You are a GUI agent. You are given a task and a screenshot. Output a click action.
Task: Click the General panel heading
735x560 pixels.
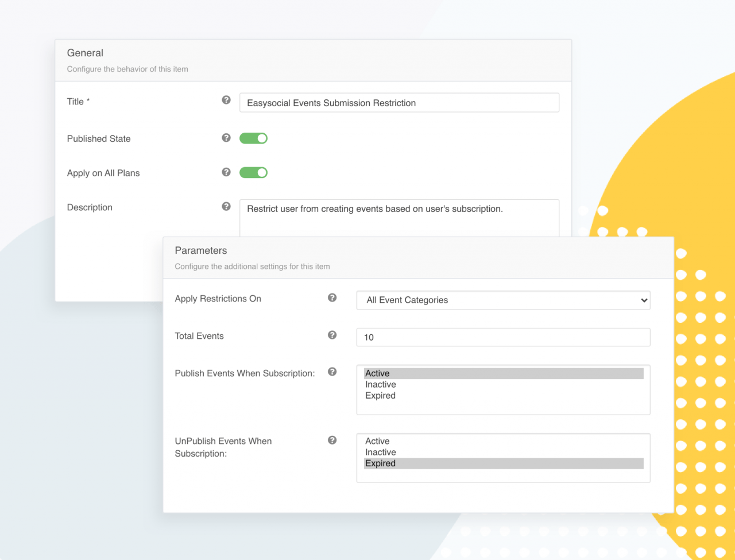click(85, 53)
